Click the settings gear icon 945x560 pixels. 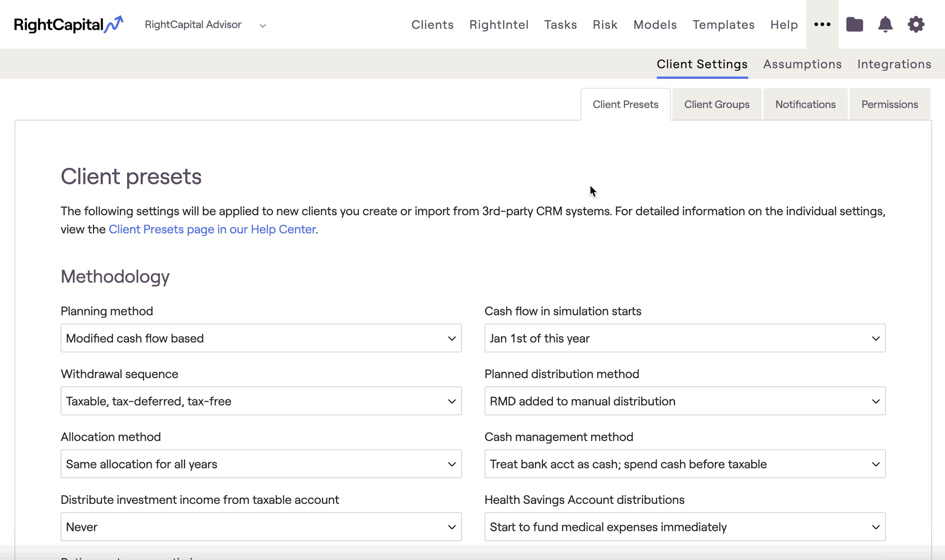(x=916, y=25)
